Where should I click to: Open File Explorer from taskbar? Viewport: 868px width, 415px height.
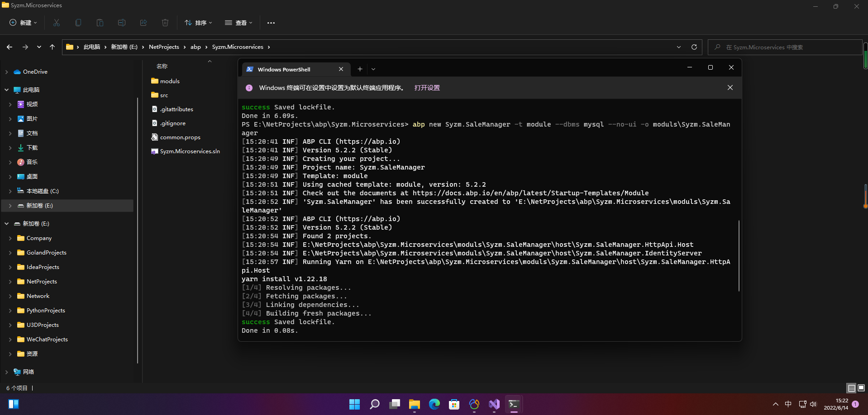tap(415, 404)
